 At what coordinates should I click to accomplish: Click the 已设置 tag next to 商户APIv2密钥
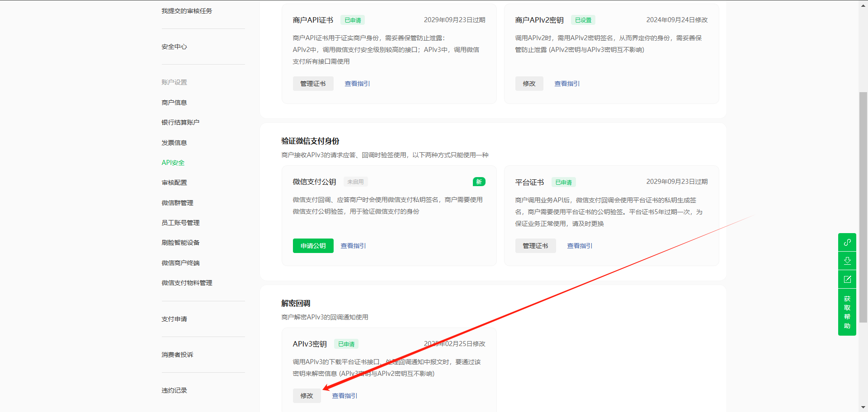(x=583, y=20)
